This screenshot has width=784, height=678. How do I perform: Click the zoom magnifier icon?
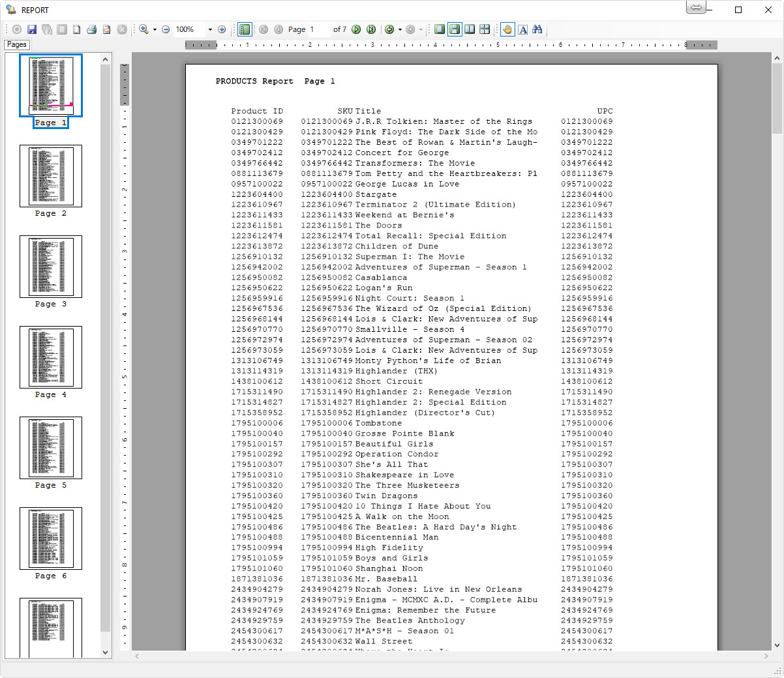coord(143,29)
